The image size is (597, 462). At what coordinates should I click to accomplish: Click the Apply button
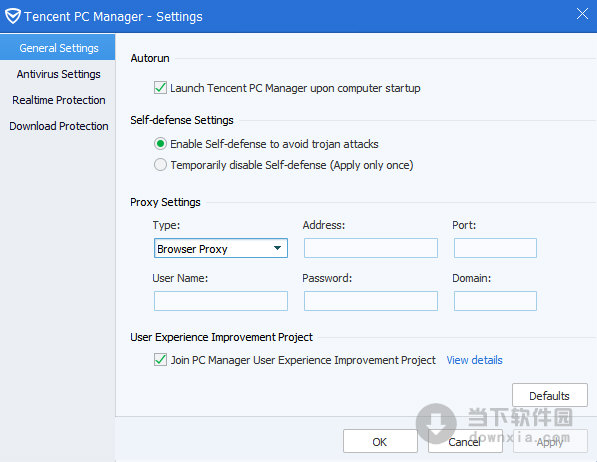[550, 441]
